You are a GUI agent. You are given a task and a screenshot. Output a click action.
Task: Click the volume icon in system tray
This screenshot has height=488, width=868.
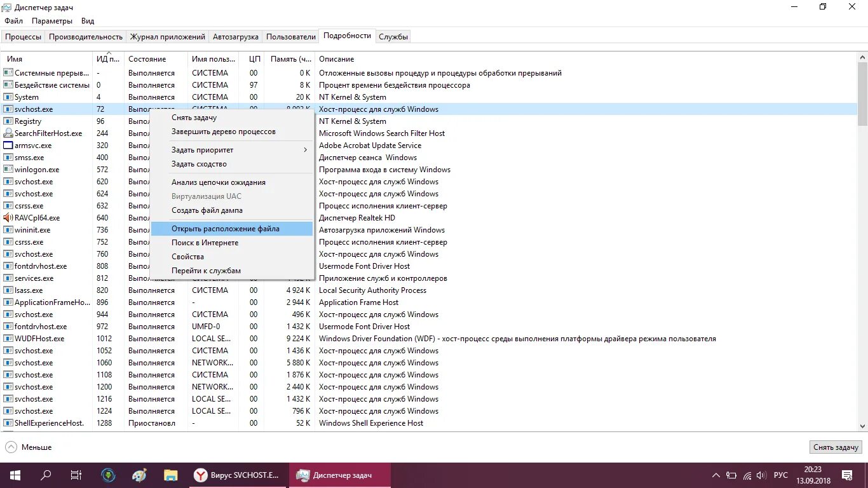tap(762, 475)
